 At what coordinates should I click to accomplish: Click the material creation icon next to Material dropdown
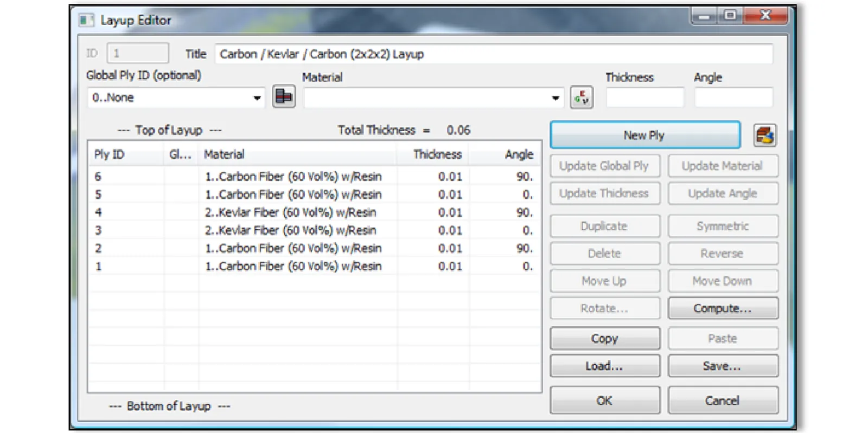[x=581, y=98]
